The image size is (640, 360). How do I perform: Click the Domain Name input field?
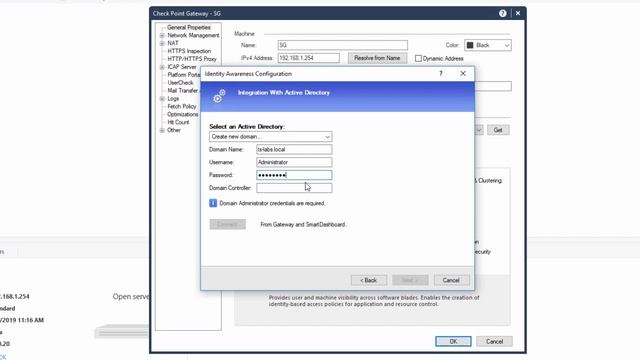coord(294,149)
